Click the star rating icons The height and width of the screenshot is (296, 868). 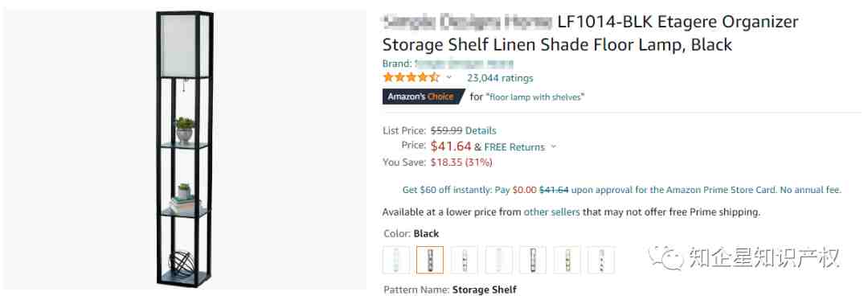click(411, 77)
